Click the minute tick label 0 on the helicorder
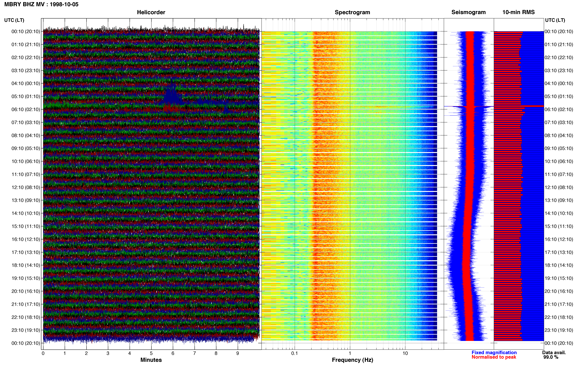The width and height of the screenshot is (588, 368). click(x=43, y=353)
